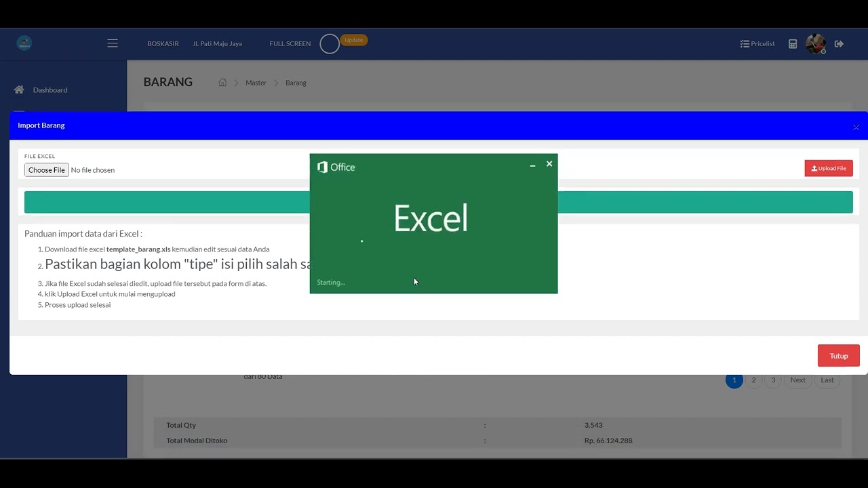The height and width of the screenshot is (488, 868).
Task: Toggle the hamburger sidebar menu
Action: 113,43
